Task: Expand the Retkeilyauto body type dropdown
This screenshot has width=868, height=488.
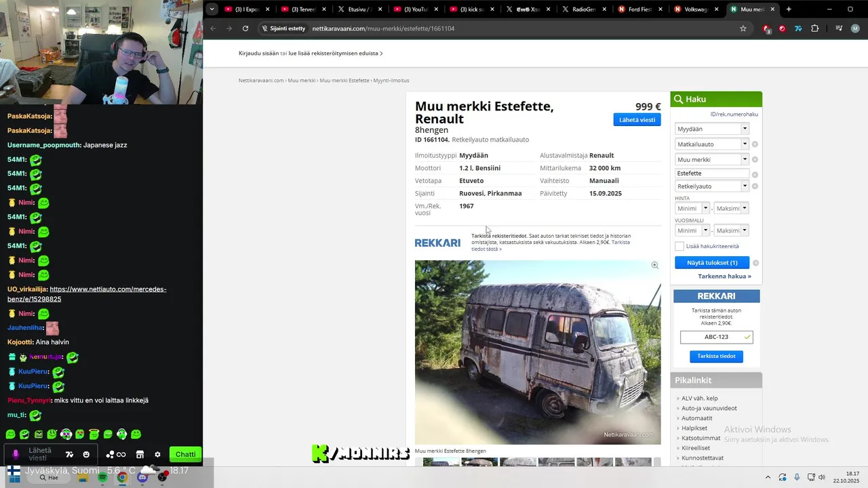Action: point(711,186)
